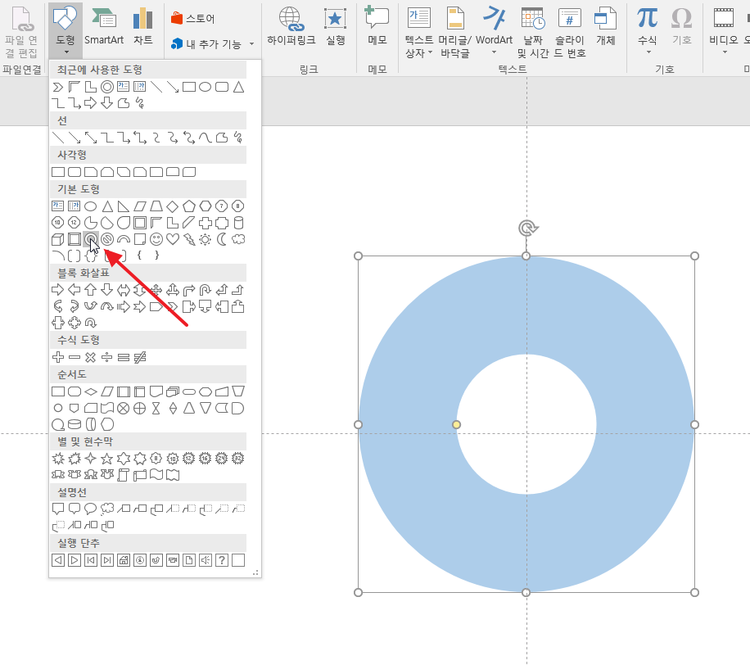Screen dimensions: 750x665
Task: Open the 도형 shapes dropdown
Action: [x=66, y=30]
